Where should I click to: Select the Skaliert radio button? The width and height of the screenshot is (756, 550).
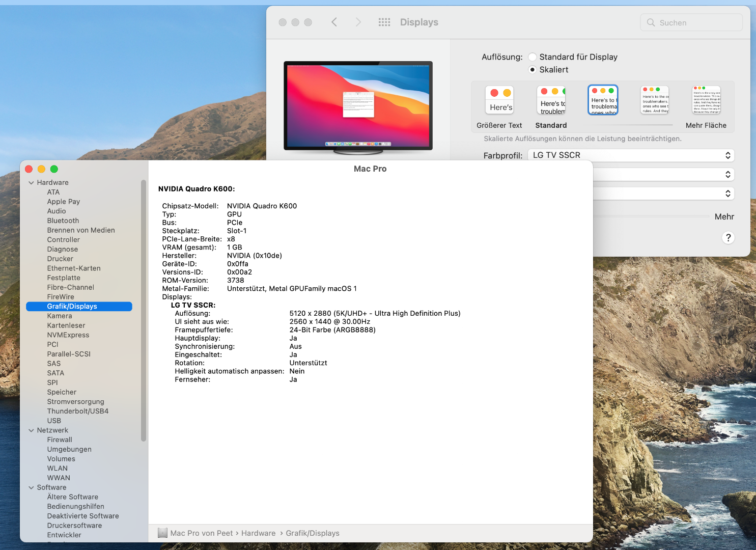[x=533, y=70]
